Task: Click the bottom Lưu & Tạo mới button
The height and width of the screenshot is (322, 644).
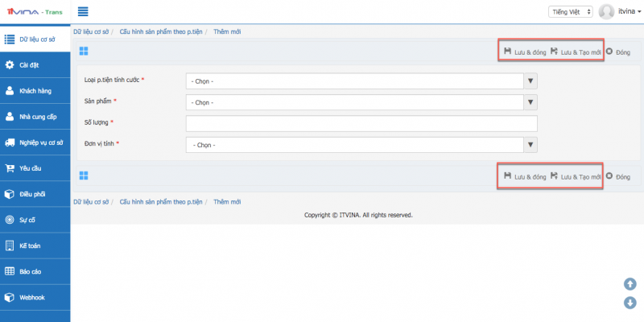Action: 576,176
